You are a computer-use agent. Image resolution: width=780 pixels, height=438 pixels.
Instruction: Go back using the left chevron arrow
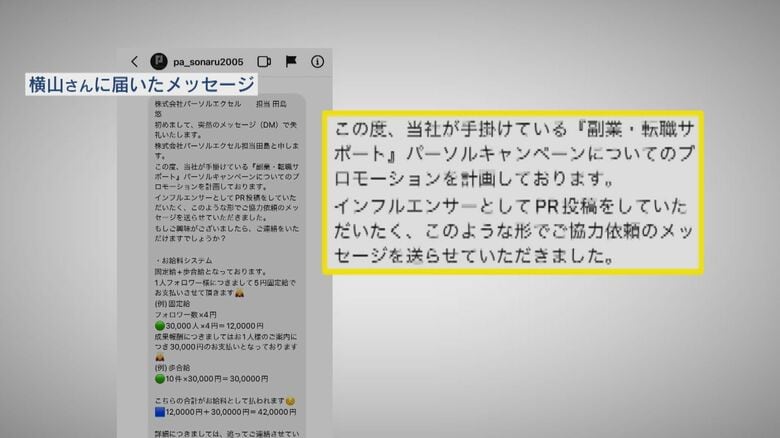(x=135, y=61)
